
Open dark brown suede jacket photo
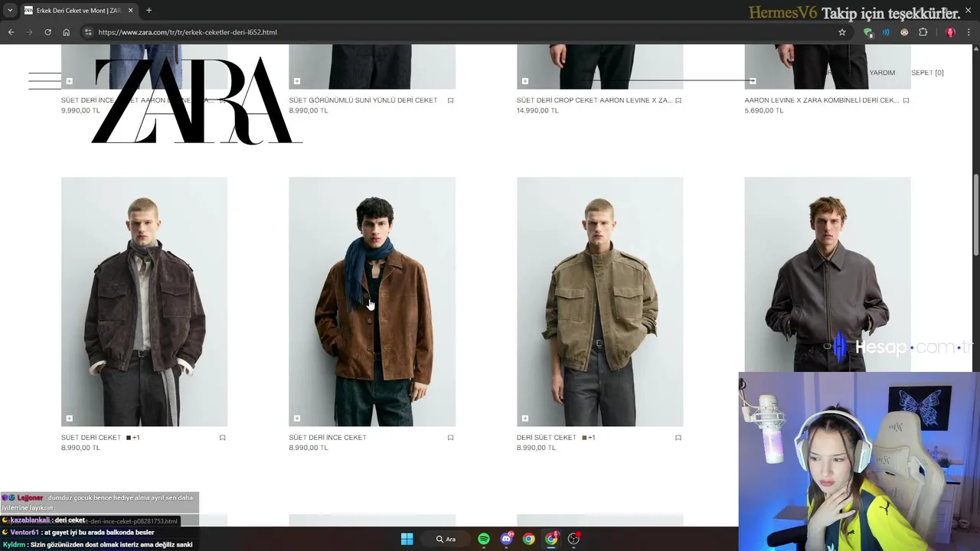click(x=144, y=302)
